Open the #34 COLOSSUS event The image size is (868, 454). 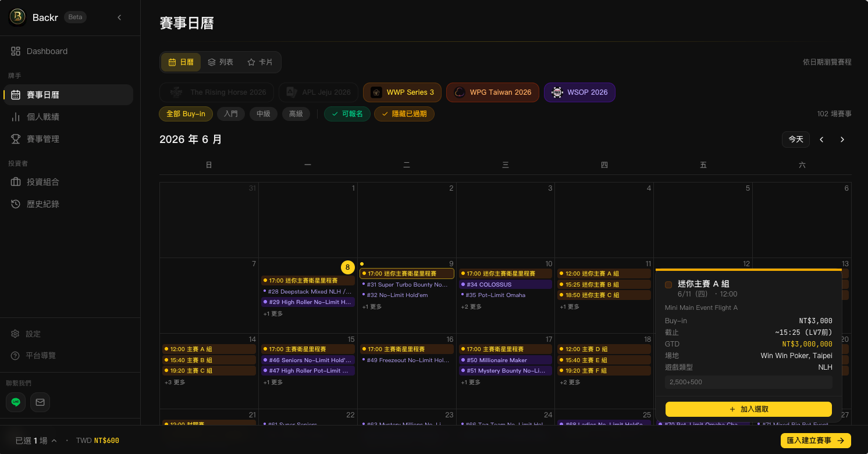pos(506,284)
